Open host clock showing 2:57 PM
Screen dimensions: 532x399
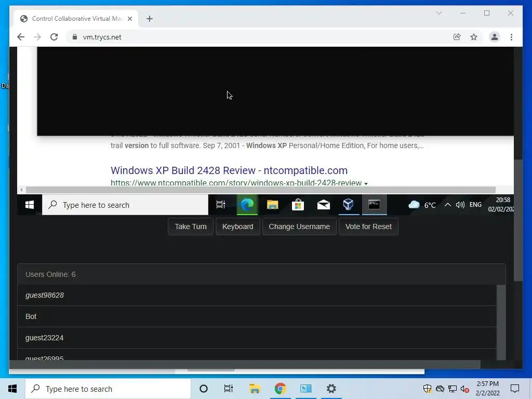click(487, 389)
